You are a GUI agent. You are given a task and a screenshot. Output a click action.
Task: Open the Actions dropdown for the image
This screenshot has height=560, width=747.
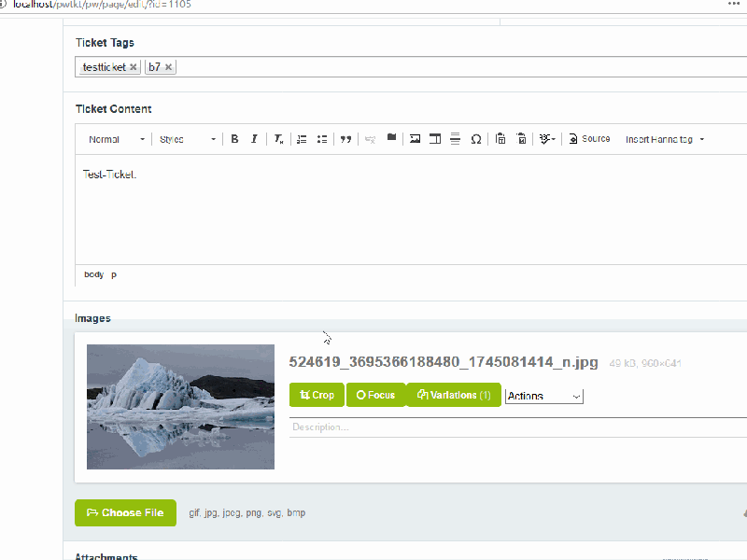(543, 395)
